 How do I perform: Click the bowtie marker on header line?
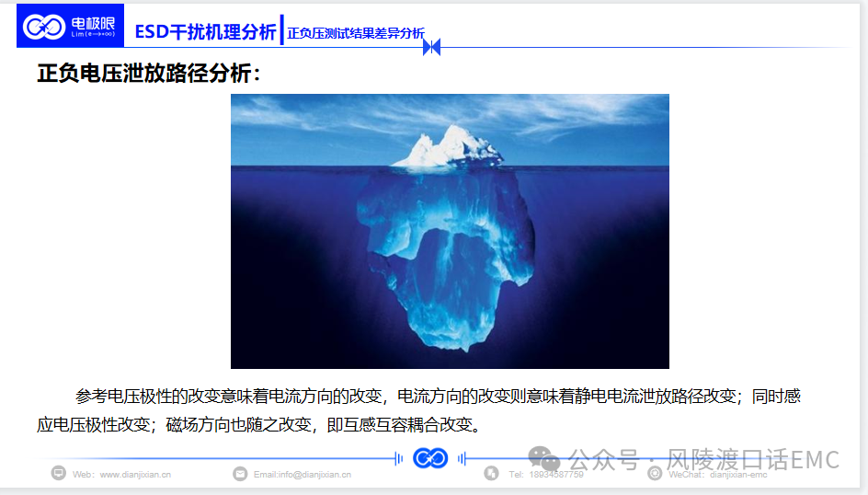click(x=431, y=47)
